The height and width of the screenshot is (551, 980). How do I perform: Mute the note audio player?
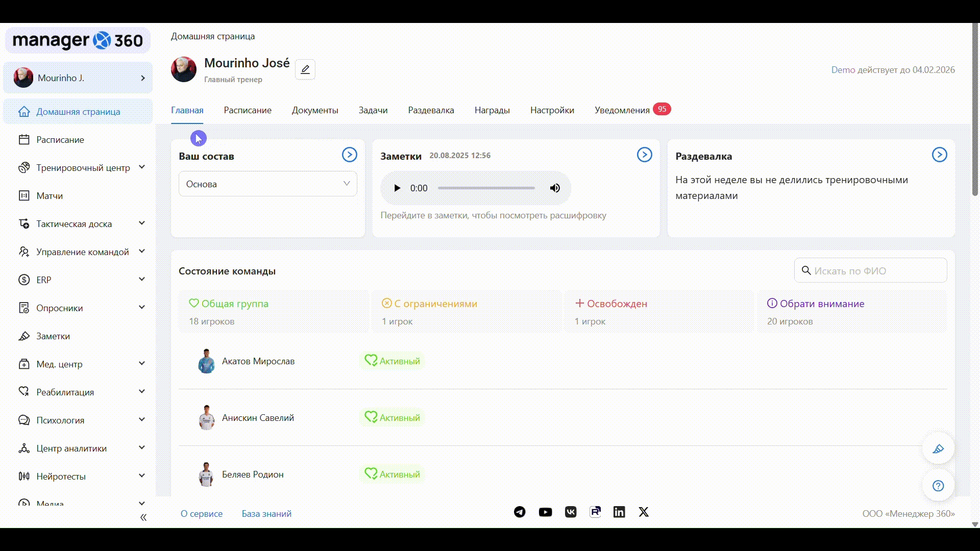555,188
